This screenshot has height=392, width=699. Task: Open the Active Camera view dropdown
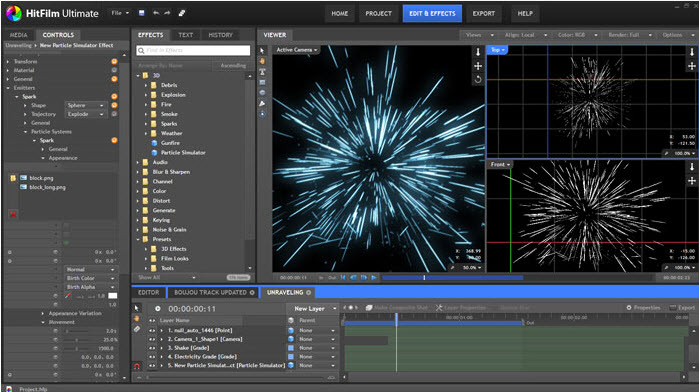[296, 50]
